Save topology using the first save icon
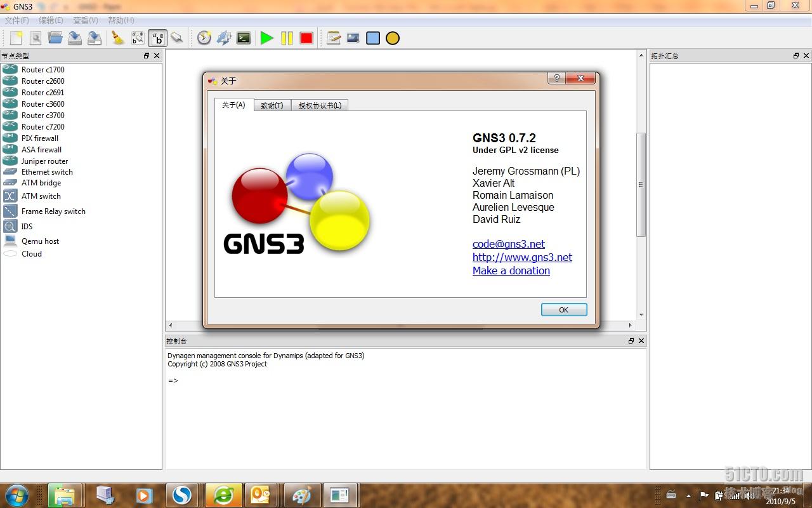Image resolution: width=812 pixels, height=508 pixels. tap(75, 38)
